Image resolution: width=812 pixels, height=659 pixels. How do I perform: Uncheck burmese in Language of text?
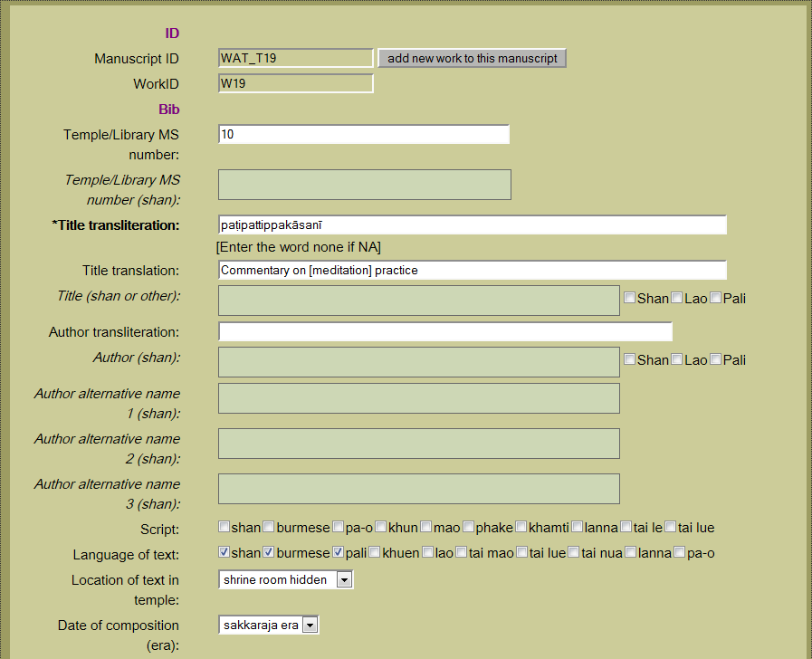269,552
